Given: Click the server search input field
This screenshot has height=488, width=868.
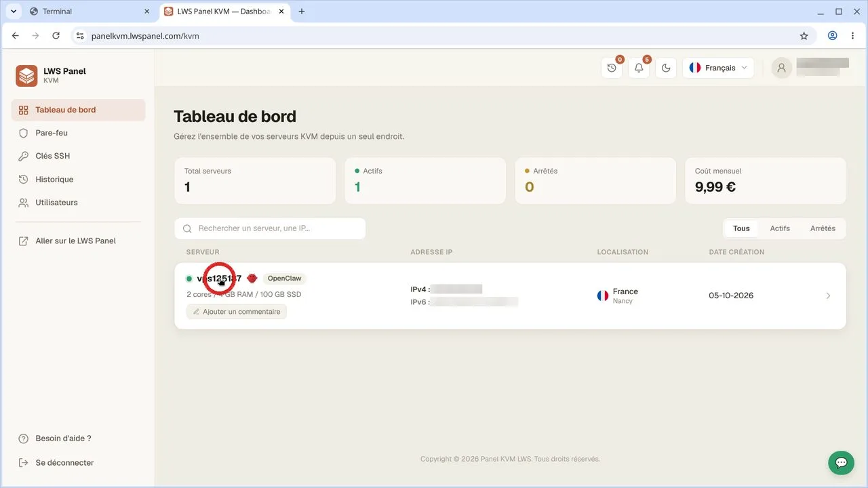Looking at the screenshot, I should [x=270, y=228].
